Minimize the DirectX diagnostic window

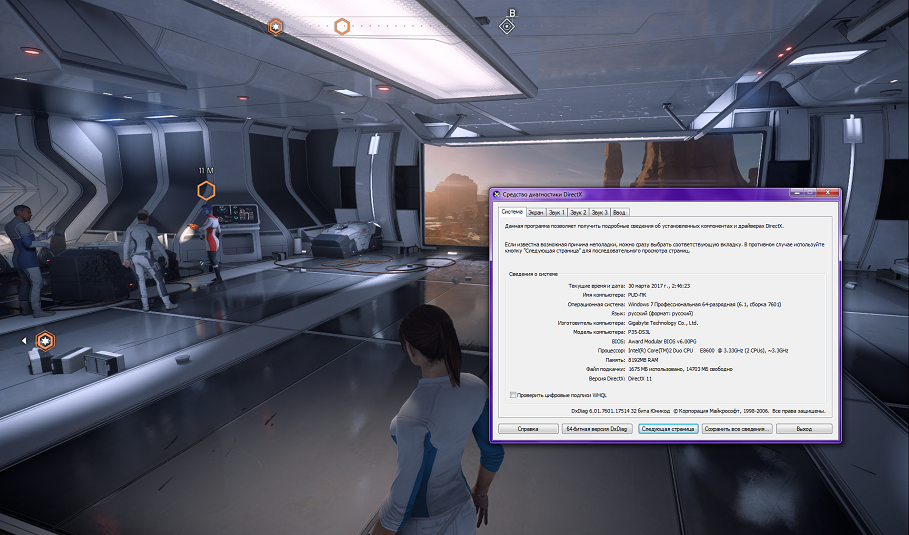pyautogui.click(x=798, y=193)
